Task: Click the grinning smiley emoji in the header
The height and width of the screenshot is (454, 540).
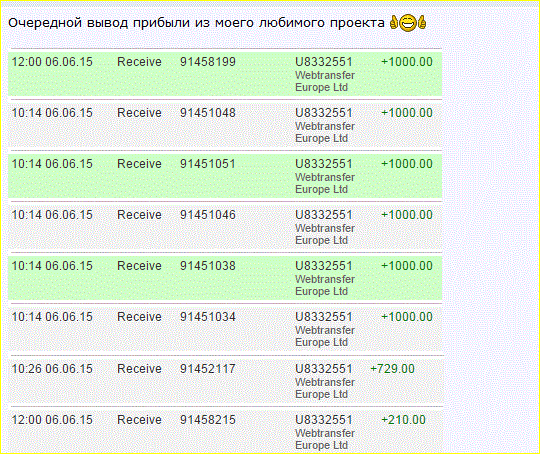Action: point(408,23)
